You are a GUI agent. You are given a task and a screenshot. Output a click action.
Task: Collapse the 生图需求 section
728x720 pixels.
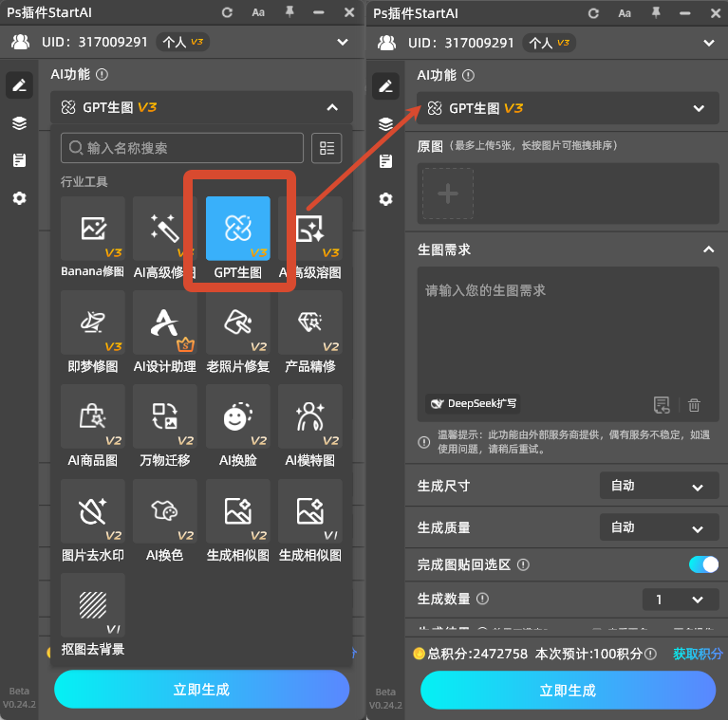(708, 249)
